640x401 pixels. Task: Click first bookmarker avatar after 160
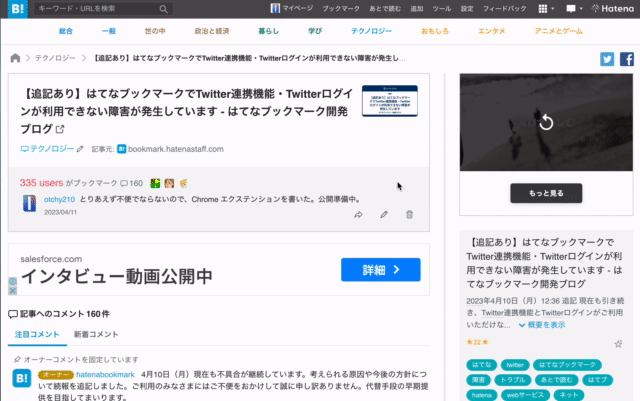click(x=155, y=183)
